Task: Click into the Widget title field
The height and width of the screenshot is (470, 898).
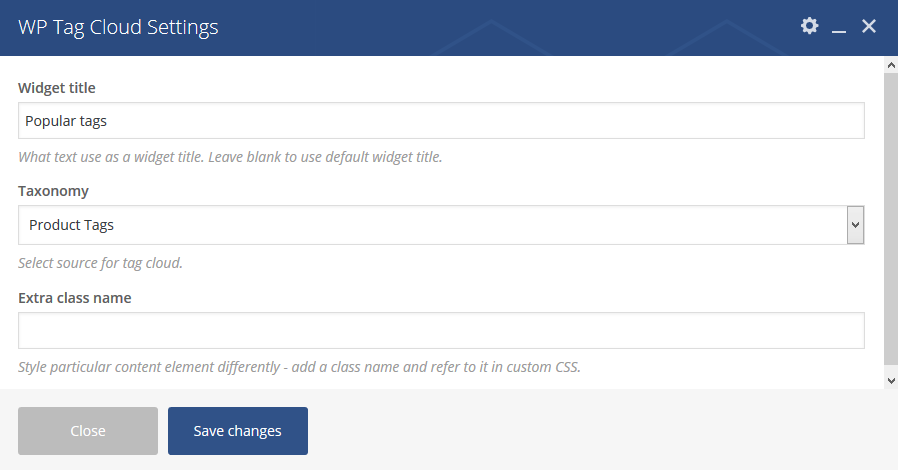Action: pos(441,121)
